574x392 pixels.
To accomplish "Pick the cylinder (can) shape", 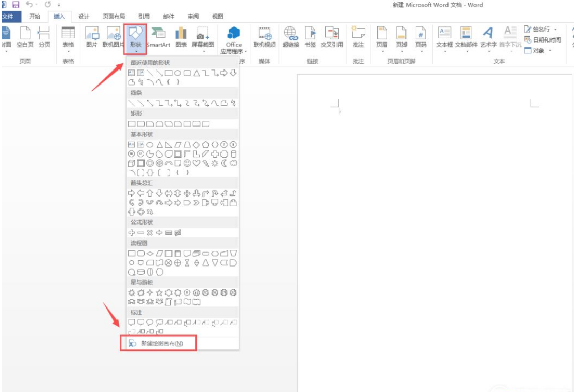I will (x=233, y=154).
